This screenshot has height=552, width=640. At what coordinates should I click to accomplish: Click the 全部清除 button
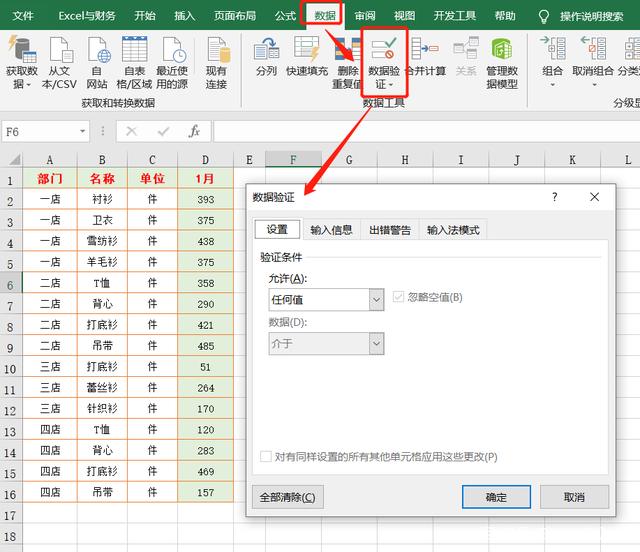click(x=289, y=497)
